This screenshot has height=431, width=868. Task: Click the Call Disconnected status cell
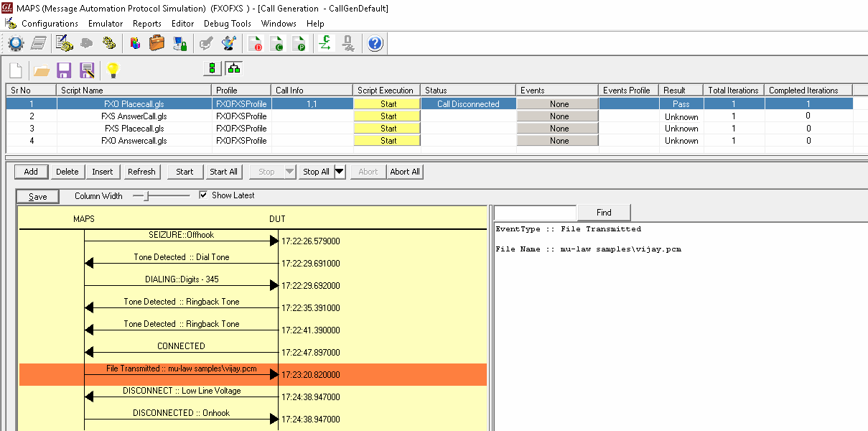click(468, 104)
